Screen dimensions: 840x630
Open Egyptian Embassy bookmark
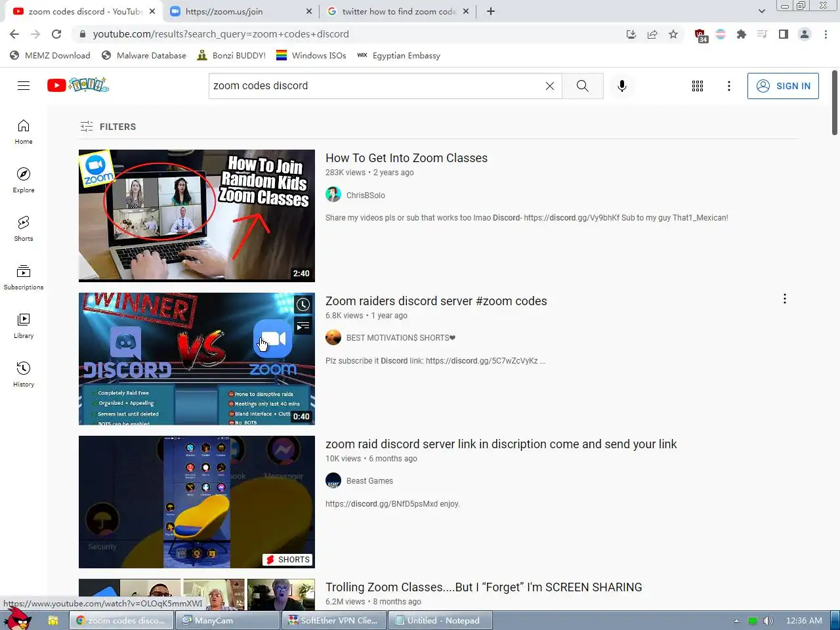398,56
